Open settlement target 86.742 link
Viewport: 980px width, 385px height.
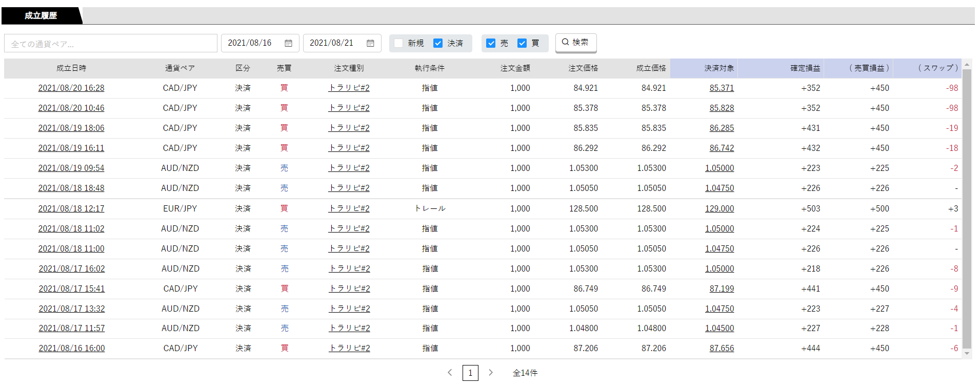click(722, 148)
